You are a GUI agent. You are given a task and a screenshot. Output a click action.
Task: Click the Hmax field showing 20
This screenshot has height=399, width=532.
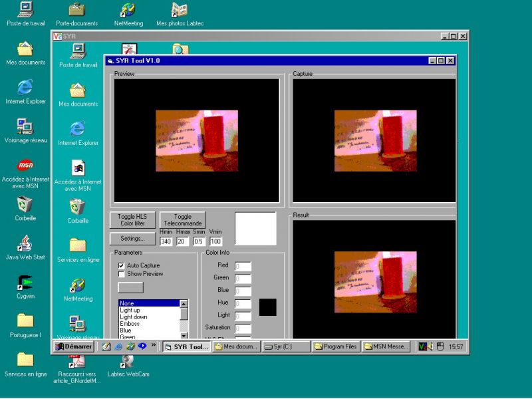coord(182,241)
